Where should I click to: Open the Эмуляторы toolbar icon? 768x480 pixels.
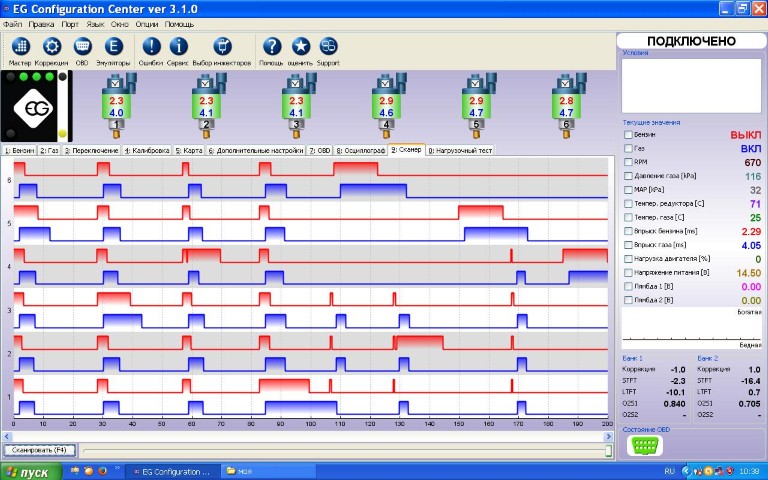[112, 46]
